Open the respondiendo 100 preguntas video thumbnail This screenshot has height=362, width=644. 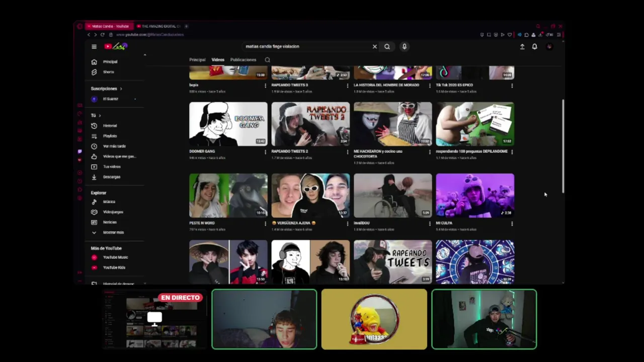coord(475,124)
